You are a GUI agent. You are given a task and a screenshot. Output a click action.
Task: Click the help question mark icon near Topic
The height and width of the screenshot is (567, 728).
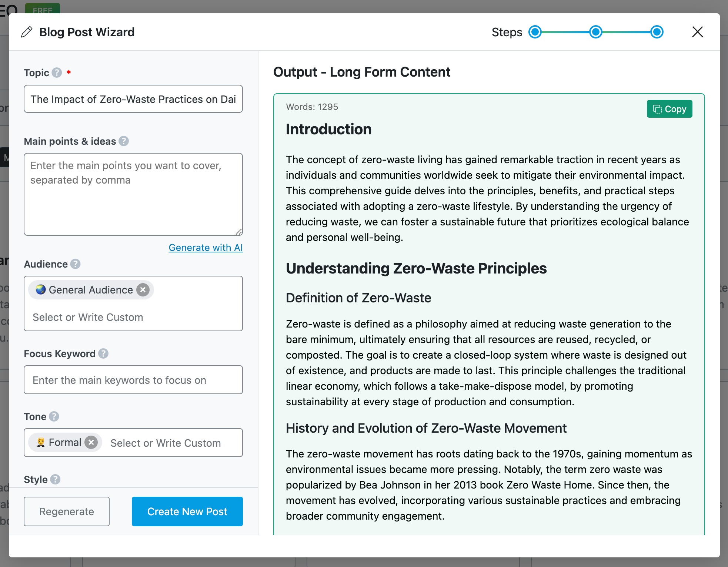point(57,73)
